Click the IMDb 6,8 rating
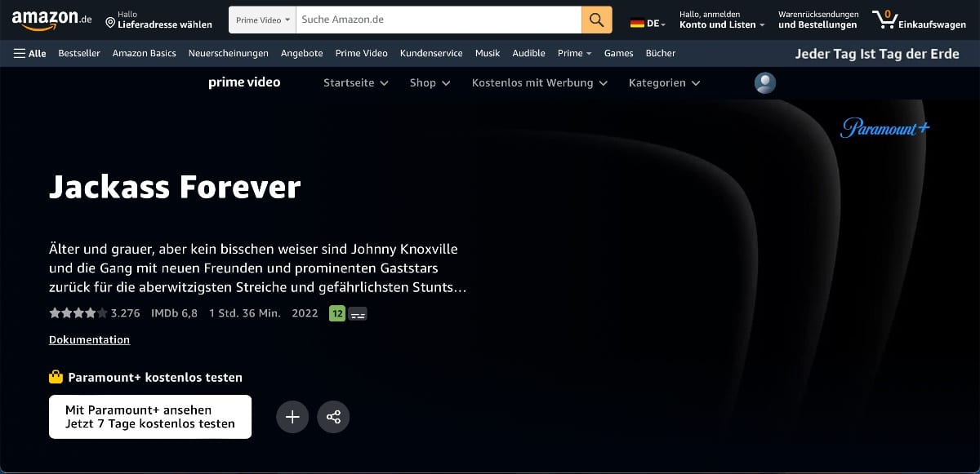The width and height of the screenshot is (980, 474). [x=174, y=313]
